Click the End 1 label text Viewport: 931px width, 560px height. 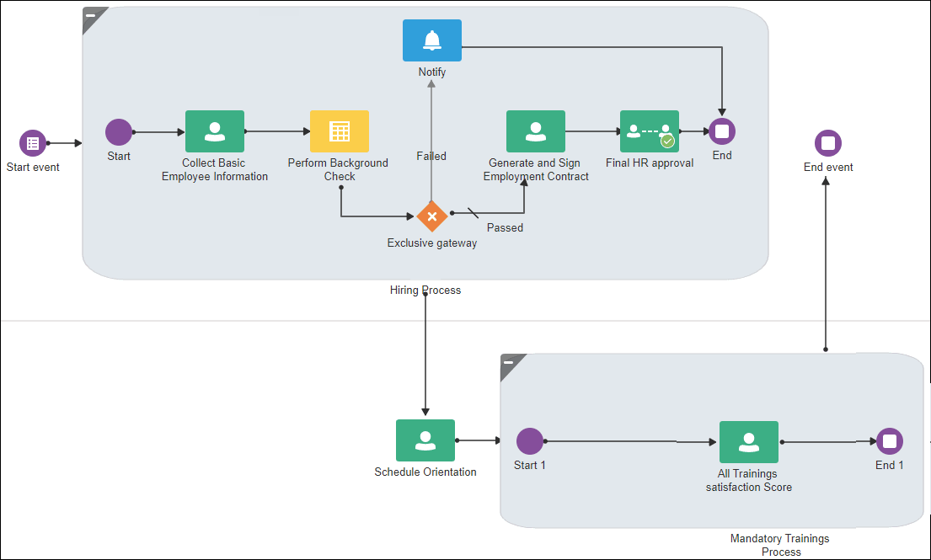[x=890, y=465]
